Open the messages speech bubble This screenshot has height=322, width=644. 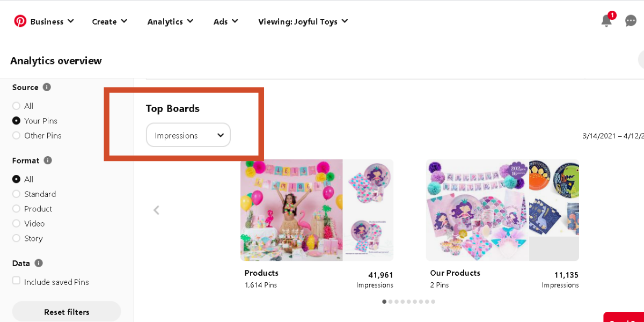[x=631, y=21]
